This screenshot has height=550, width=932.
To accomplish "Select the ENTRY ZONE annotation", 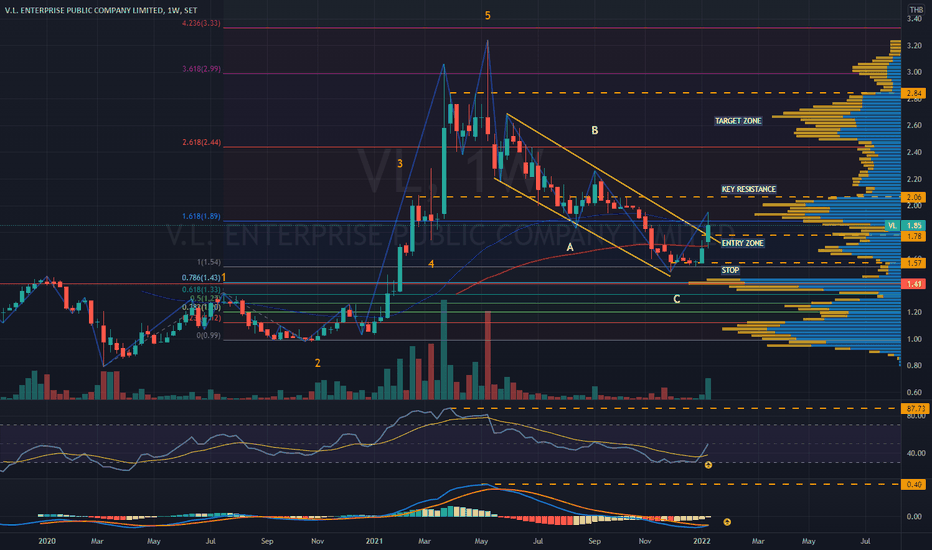I will pyautogui.click(x=742, y=243).
